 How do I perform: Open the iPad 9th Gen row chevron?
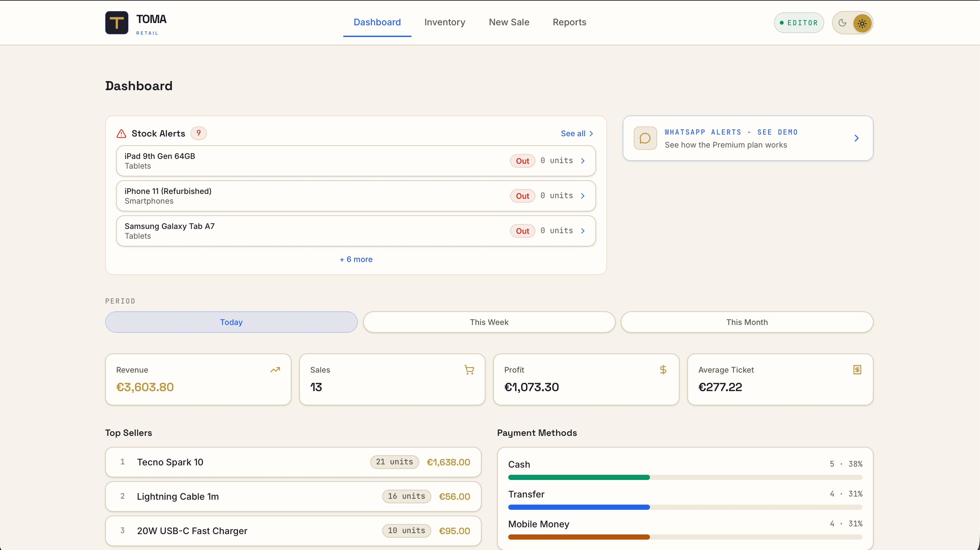(x=583, y=161)
